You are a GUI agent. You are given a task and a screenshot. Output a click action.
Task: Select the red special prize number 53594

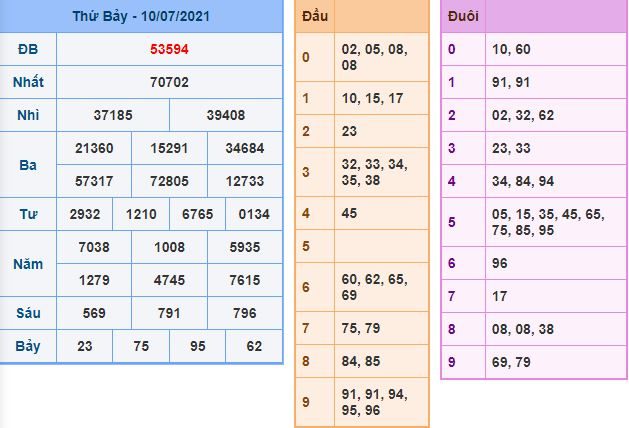pos(169,49)
